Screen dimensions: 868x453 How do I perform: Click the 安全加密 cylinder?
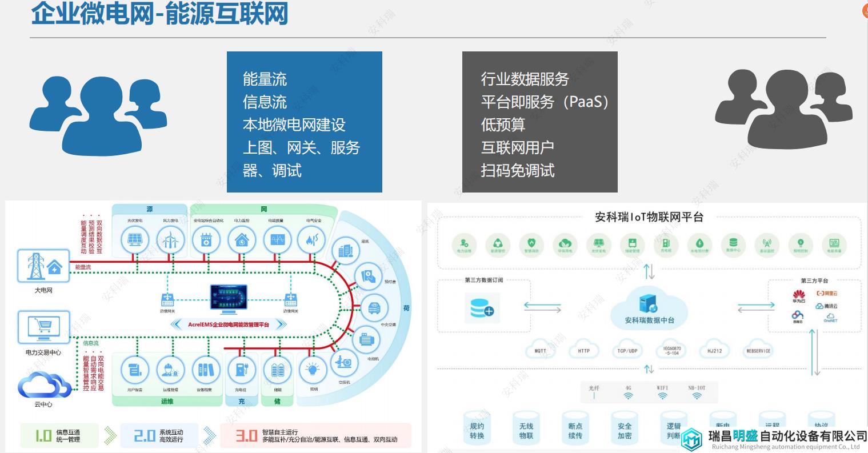(x=625, y=428)
